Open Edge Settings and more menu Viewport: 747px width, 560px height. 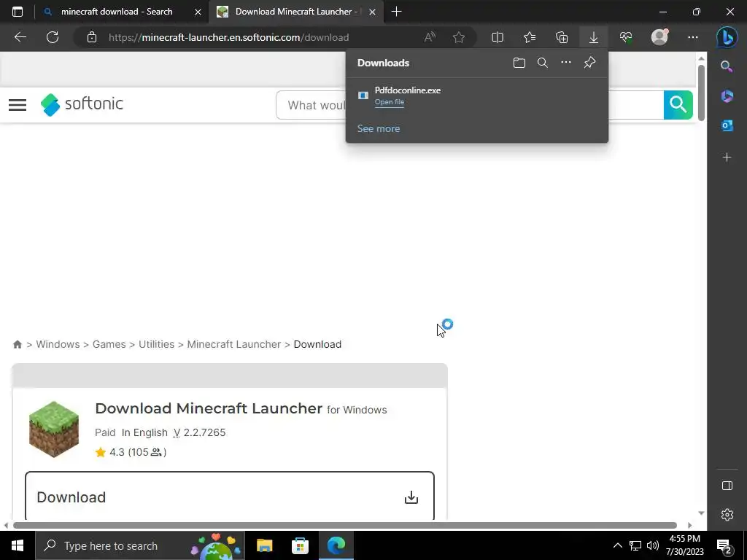[x=693, y=37]
